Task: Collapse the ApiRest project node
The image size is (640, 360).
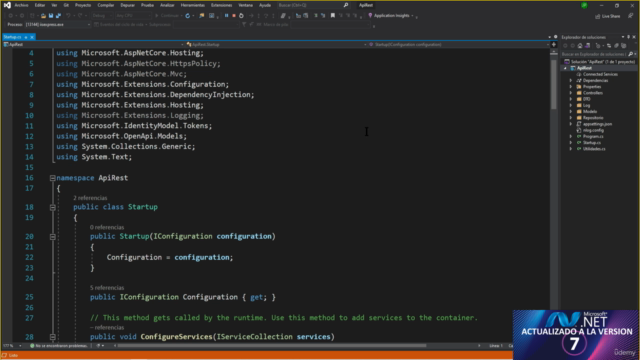Action: (x=565, y=68)
